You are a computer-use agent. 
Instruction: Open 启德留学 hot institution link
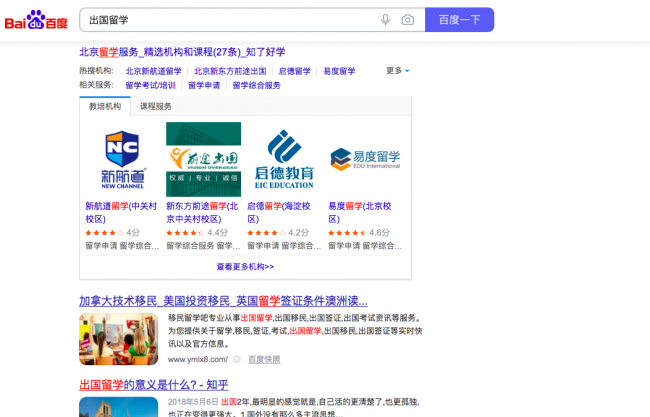[294, 71]
